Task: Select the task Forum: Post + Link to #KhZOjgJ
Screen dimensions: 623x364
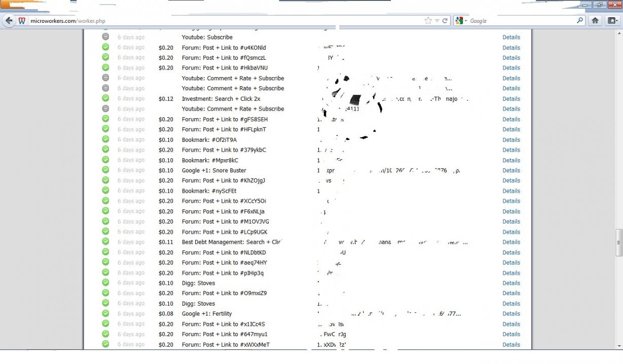Action: [x=224, y=180]
